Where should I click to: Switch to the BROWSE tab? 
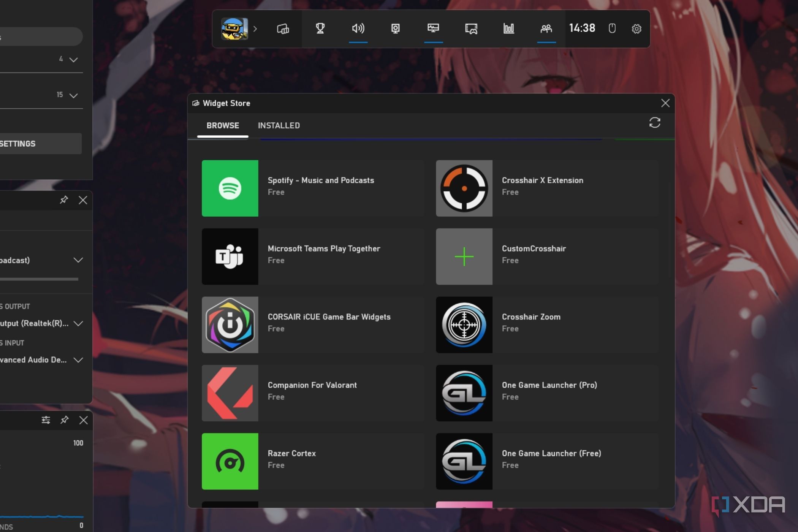point(223,125)
